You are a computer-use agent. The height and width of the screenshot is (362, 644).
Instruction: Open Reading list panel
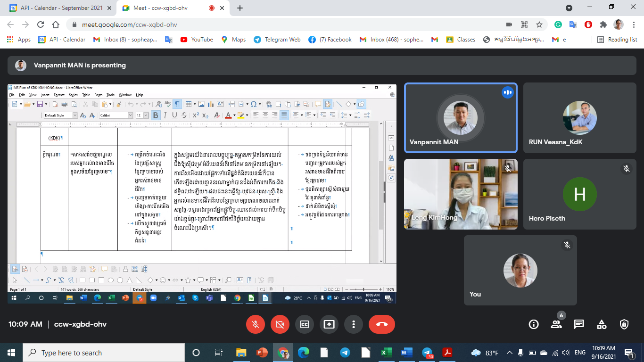point(617,40)
